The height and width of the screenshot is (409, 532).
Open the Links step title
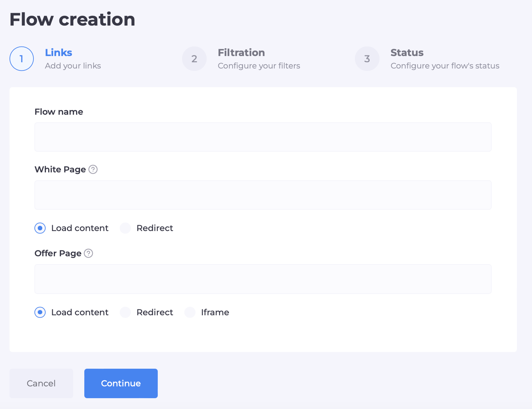tap(58, 52)
